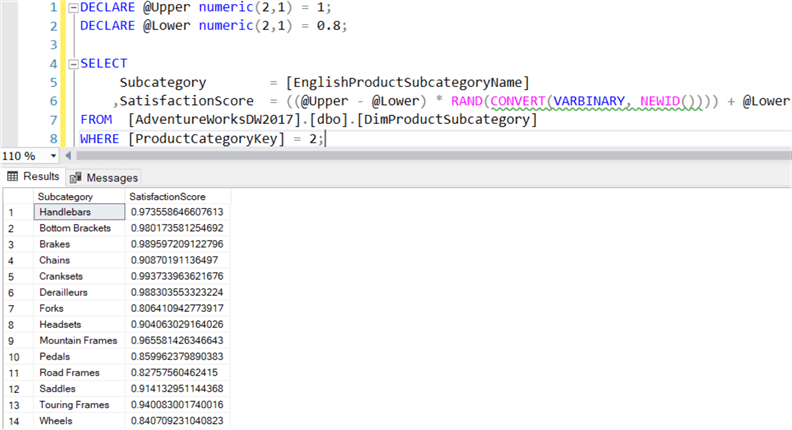Viewport: 792px width, 430px height.
Task: Click score value 0.840709231040823
Action: click(177, 421)
